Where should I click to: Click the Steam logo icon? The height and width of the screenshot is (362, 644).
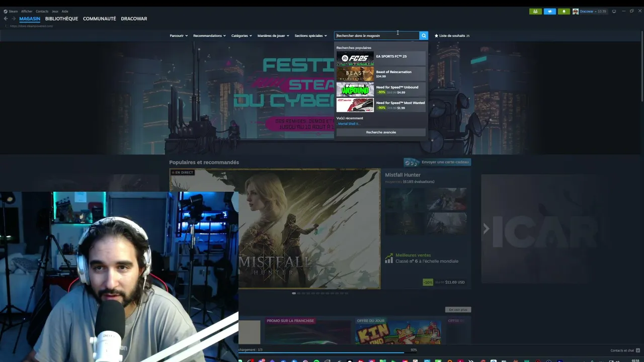(6, 11)
